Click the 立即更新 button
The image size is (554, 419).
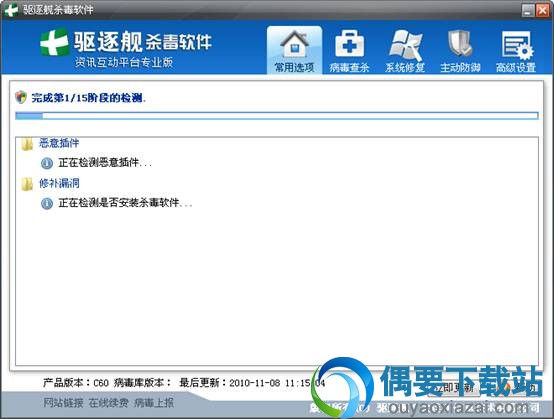pyautogui.click(x=454, y=388)
